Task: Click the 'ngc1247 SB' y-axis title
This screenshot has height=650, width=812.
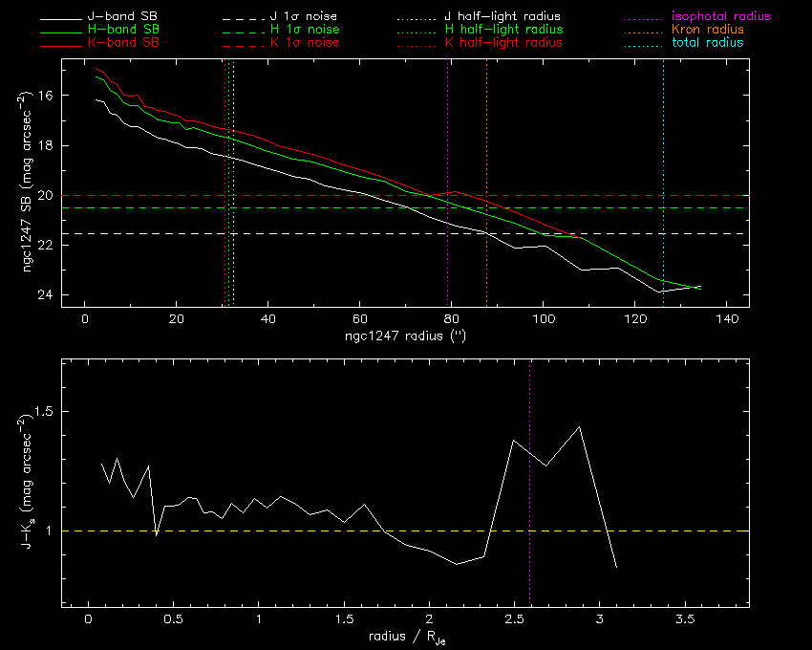Action: click(27, 182)
